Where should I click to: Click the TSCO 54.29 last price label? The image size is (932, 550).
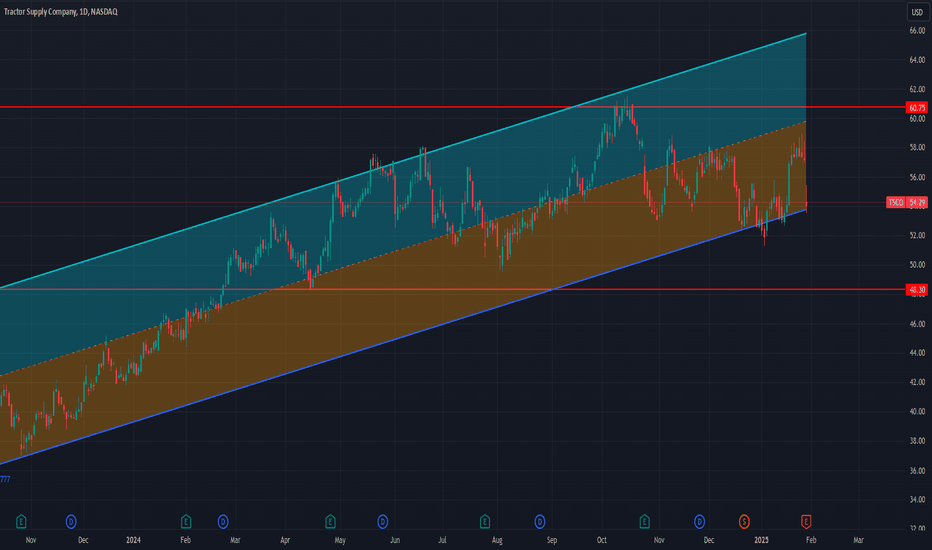(x=907, y=203)
